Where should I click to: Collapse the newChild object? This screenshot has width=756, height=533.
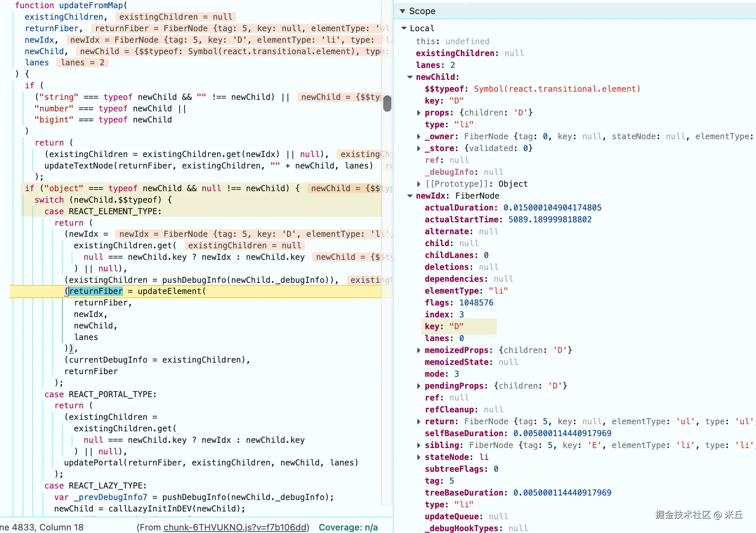click(410, 77)
